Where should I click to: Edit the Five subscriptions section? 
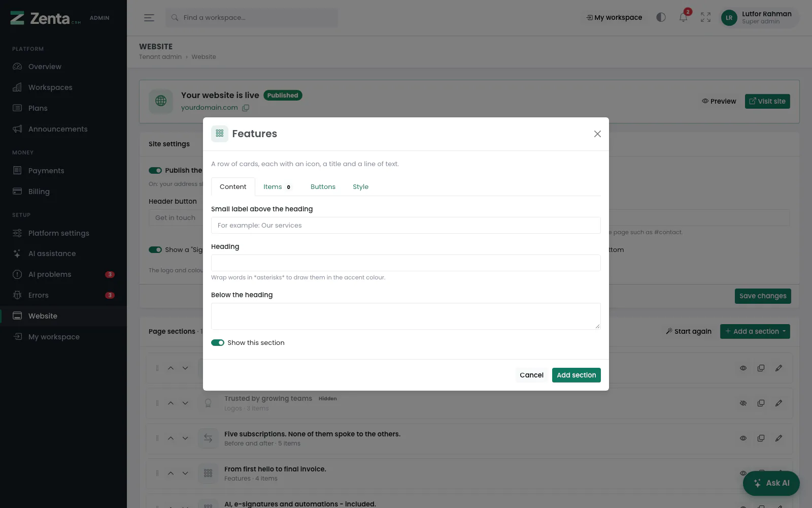click(x=779, y=438)
